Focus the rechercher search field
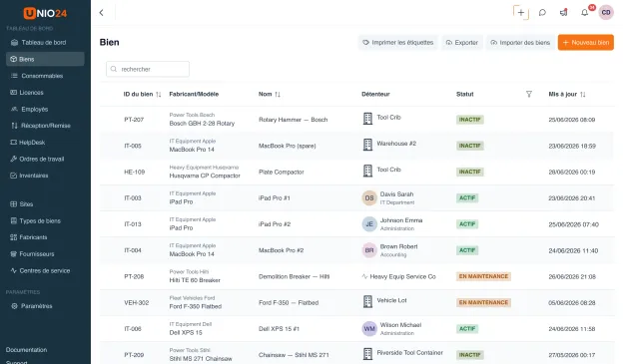The image size is (623, 364). click(x=148, y=69)
